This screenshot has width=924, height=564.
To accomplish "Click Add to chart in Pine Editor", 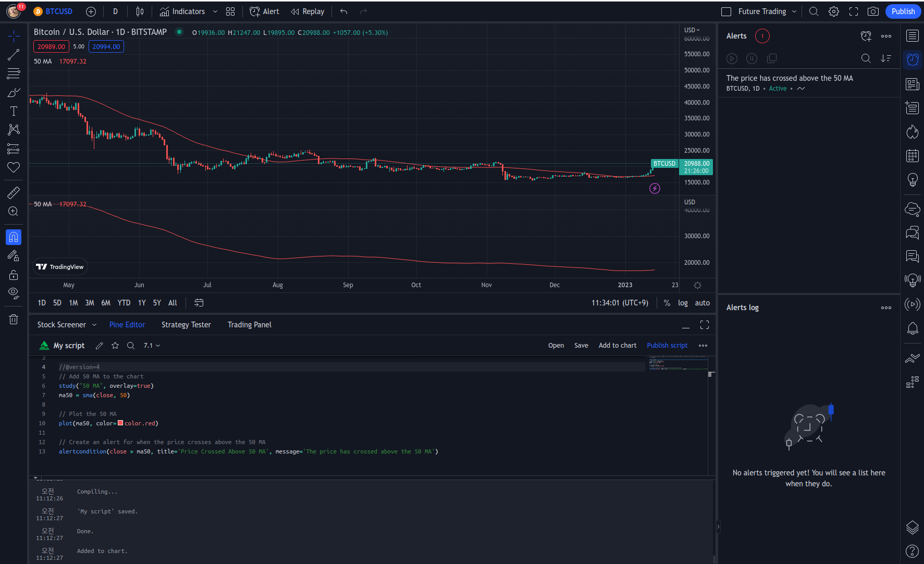I will pos(618,346).
